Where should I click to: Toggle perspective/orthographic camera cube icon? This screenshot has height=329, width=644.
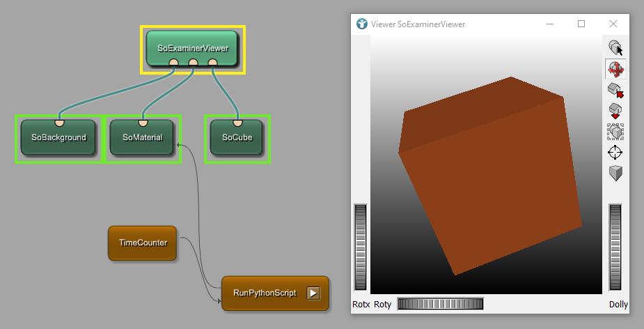[x=615, y=174]
